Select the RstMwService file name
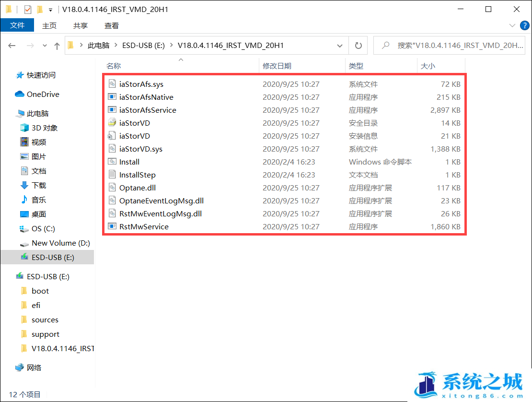 (144, 226)
